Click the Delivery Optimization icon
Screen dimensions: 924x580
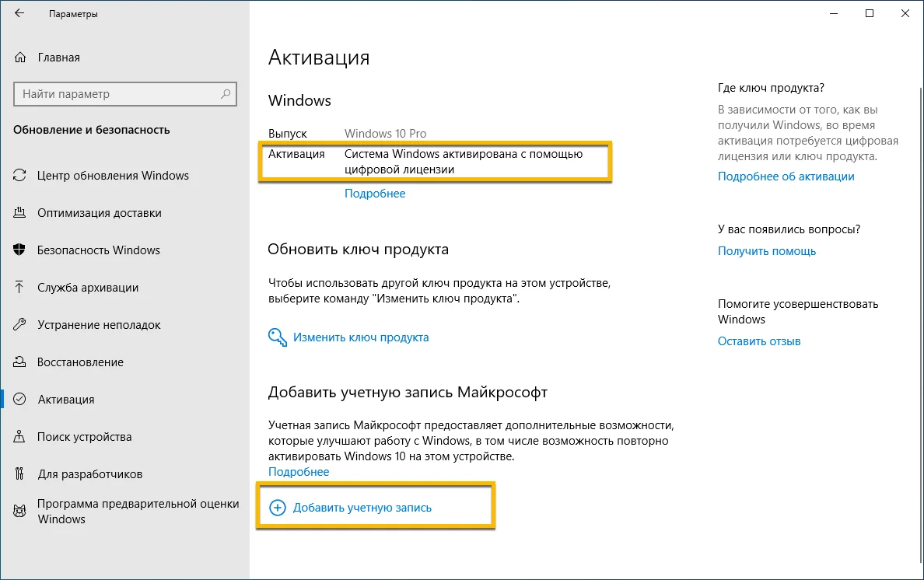click(20, 213)
